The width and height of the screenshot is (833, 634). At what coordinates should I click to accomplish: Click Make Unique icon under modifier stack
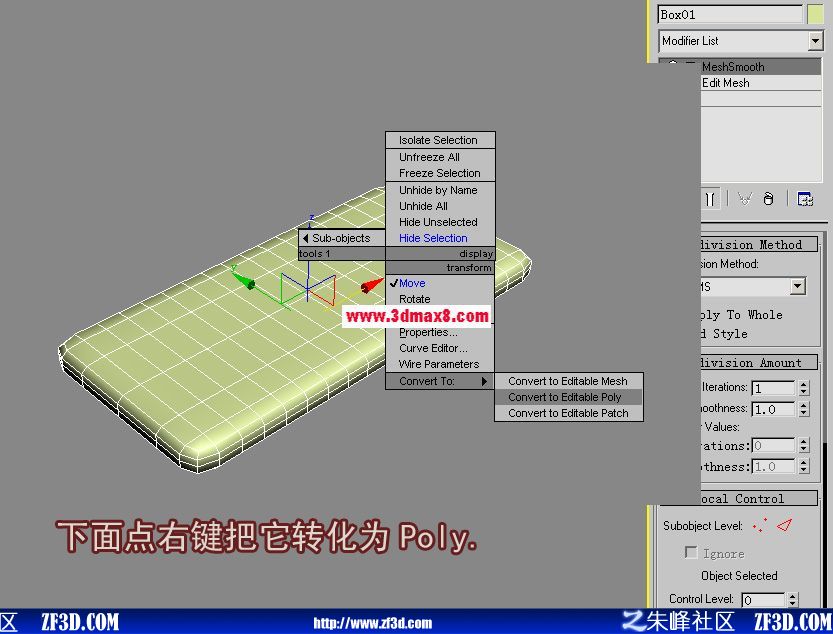pos(745,199)
